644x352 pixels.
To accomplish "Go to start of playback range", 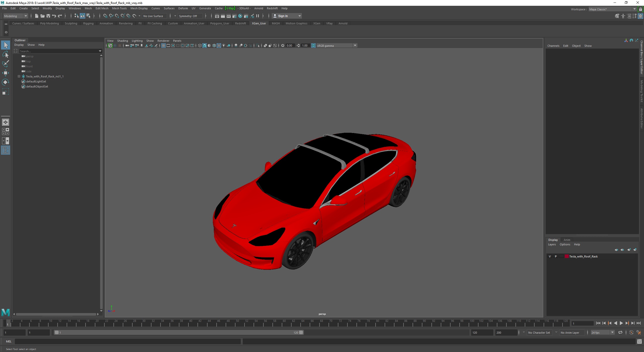I will pos(598,323).
